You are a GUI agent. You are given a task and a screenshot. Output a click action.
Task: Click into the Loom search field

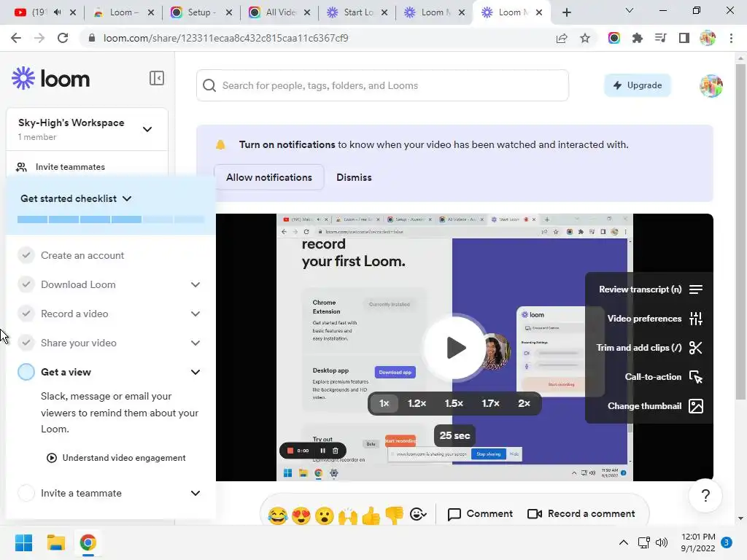[x=382, y=86]
